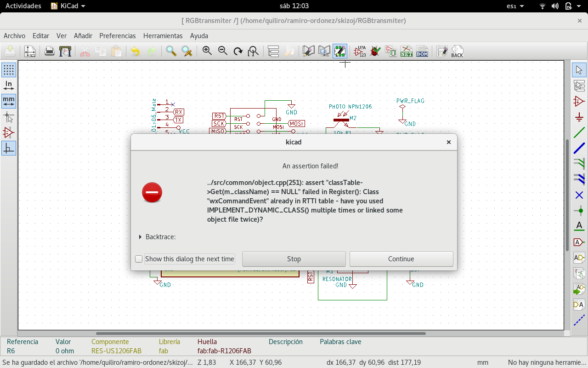
Task: Click the Annotate schematic symbols icon
Action: pos(360,51)
